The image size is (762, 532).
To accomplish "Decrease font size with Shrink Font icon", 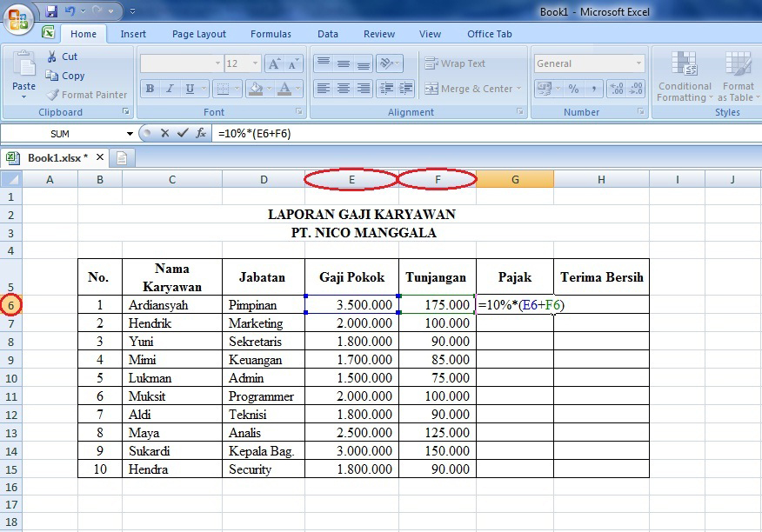I will [x=293, y=63].
